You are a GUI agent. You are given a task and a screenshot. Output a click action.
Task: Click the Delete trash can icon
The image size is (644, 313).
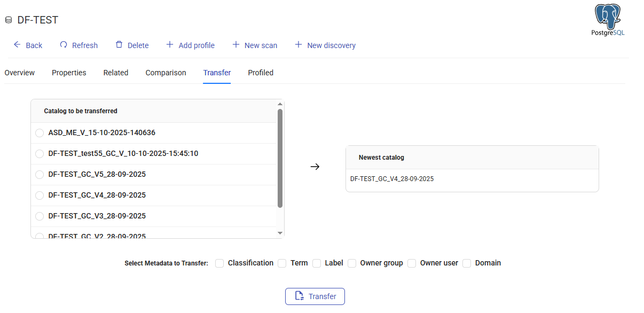tap(119, 45)
